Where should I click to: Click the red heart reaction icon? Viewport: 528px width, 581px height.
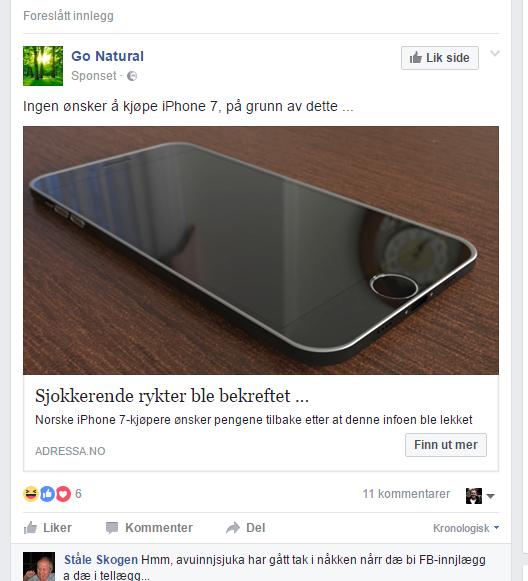(63, 494)
